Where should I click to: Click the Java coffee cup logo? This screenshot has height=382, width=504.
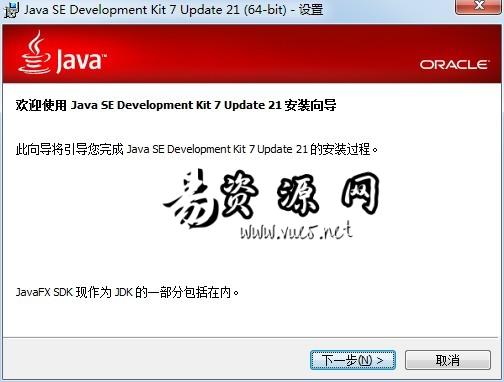coord(35,52)
